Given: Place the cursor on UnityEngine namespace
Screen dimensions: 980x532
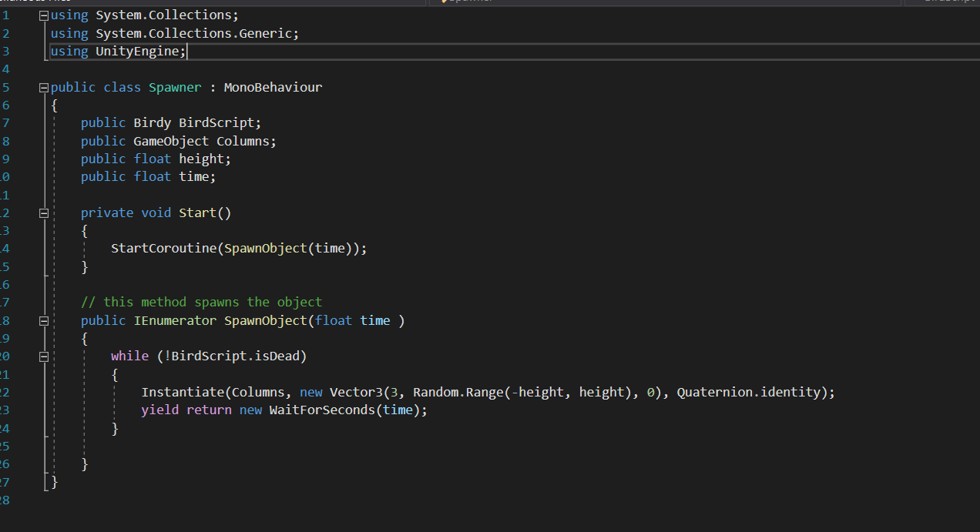Looking at the screenshot, I should point(137,51).
